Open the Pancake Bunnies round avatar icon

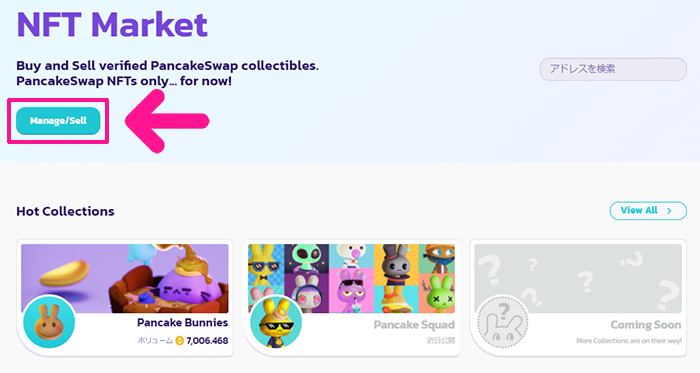pyautogui.click(x=49, y=322)
